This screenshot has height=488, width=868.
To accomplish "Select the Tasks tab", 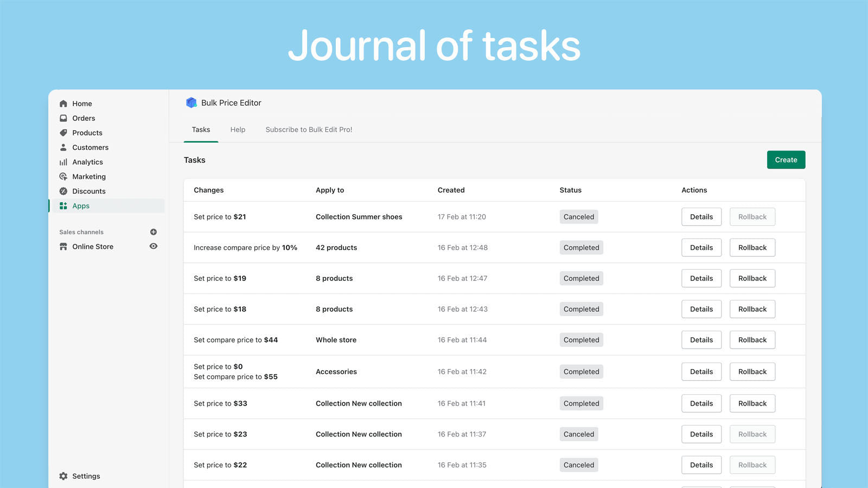I will coord(201,130).
